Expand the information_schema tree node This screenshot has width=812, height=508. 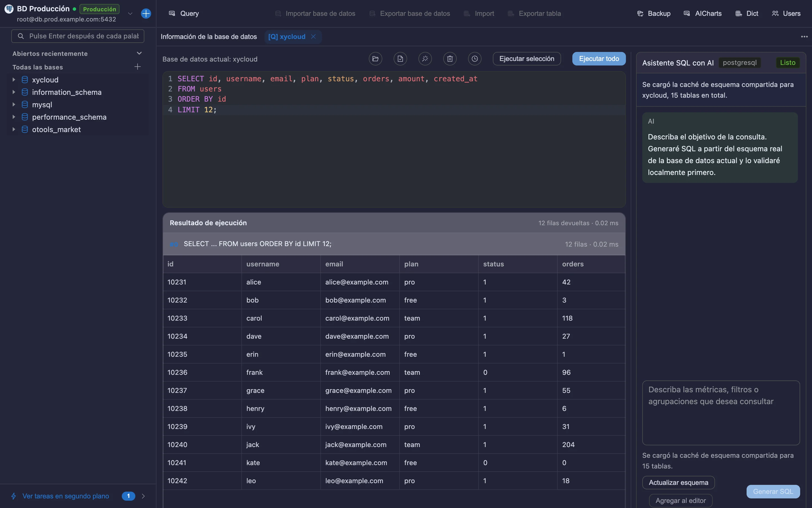[x=14, y=92]
